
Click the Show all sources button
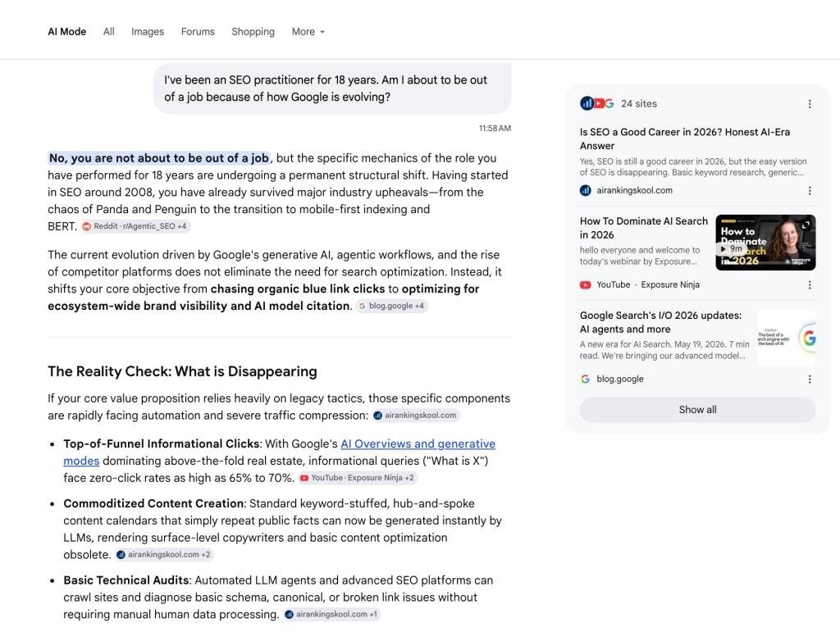click(697, 410)
